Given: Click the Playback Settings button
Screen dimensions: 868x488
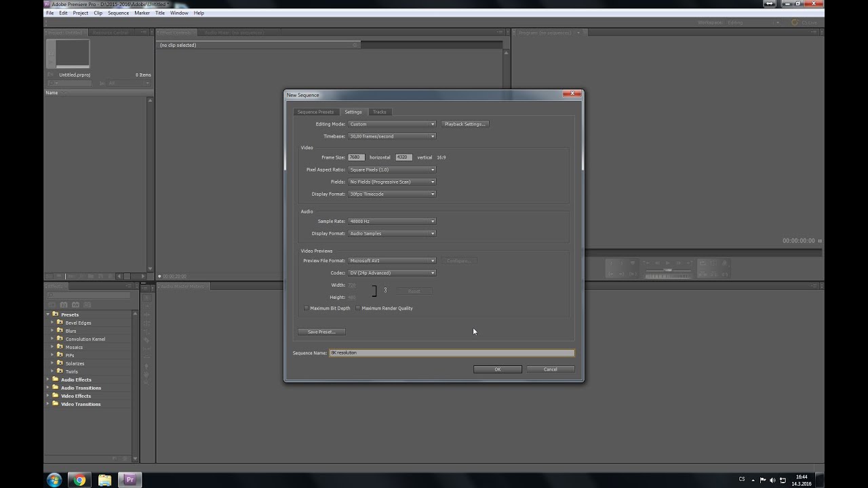Looking at the screenshot, I should [465, 124].
